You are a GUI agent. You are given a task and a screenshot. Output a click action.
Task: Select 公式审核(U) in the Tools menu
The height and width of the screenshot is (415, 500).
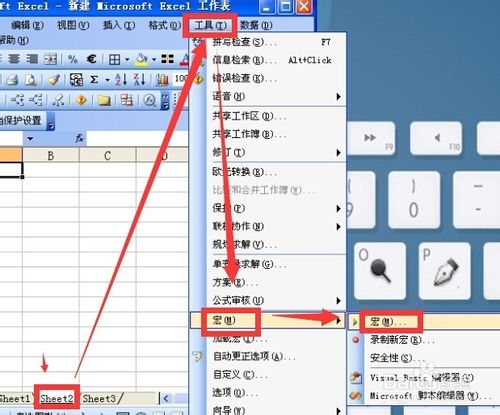pos(268,301)
